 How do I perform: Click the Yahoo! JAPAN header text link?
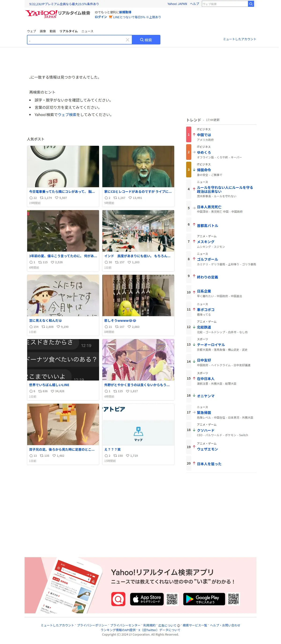tap(177, 4)
